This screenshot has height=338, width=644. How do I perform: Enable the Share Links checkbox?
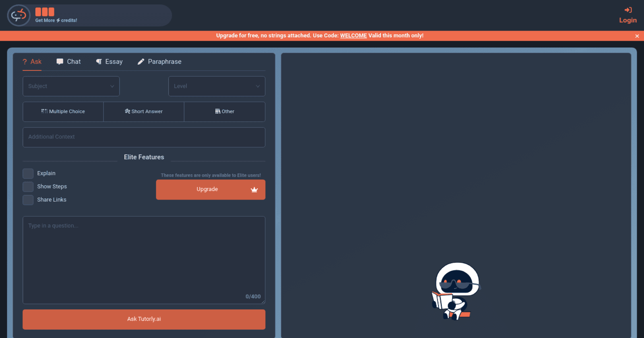pos(28,200)
